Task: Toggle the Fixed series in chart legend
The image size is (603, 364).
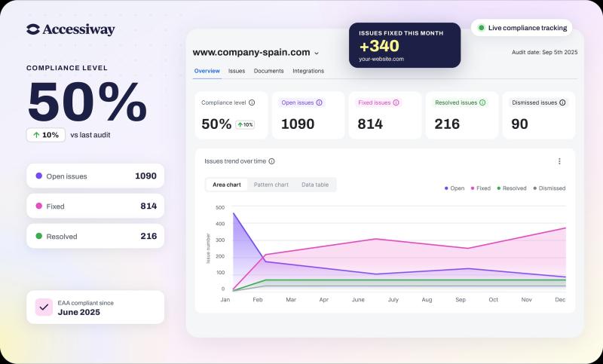Action: 481,188
